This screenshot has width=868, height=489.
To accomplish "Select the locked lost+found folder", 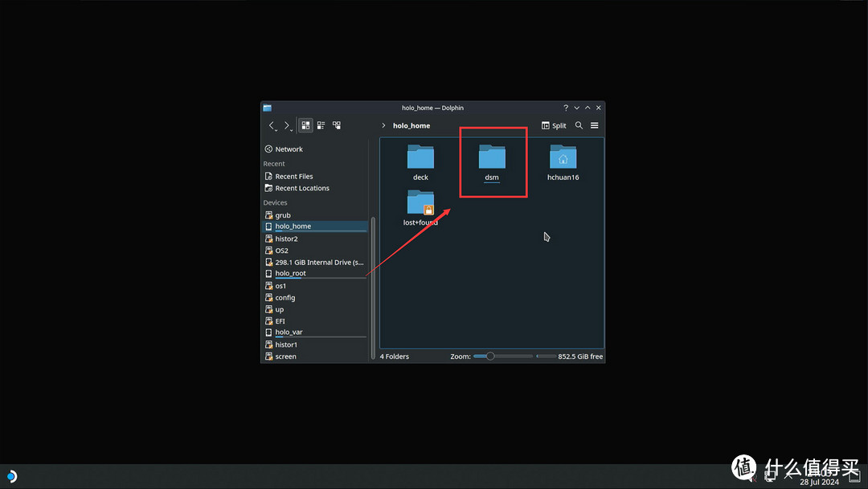I will (420, 204).
